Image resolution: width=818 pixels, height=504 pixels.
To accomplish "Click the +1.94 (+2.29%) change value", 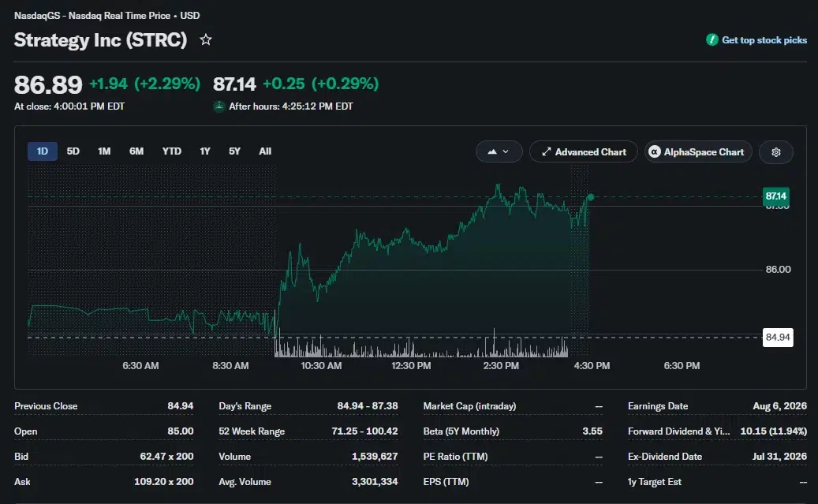I will (x=145, y=84).
